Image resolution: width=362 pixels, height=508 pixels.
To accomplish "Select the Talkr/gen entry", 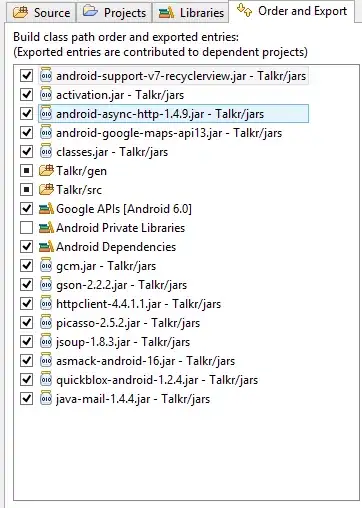I will [x=82, y=171].
